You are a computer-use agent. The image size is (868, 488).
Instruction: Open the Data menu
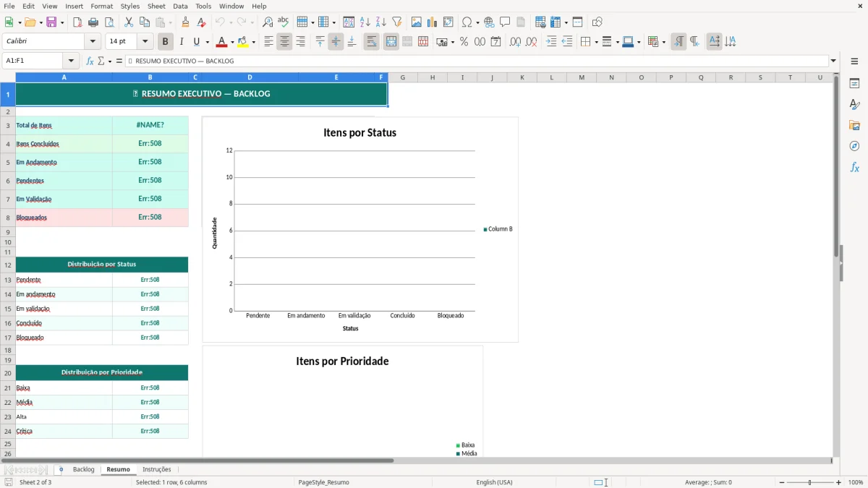[x=180, y=6]
